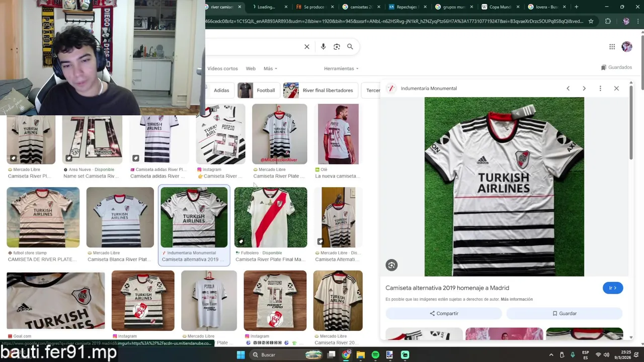
Task: Bookmark this page with the star icon
Action: click(x=591, y=21)
